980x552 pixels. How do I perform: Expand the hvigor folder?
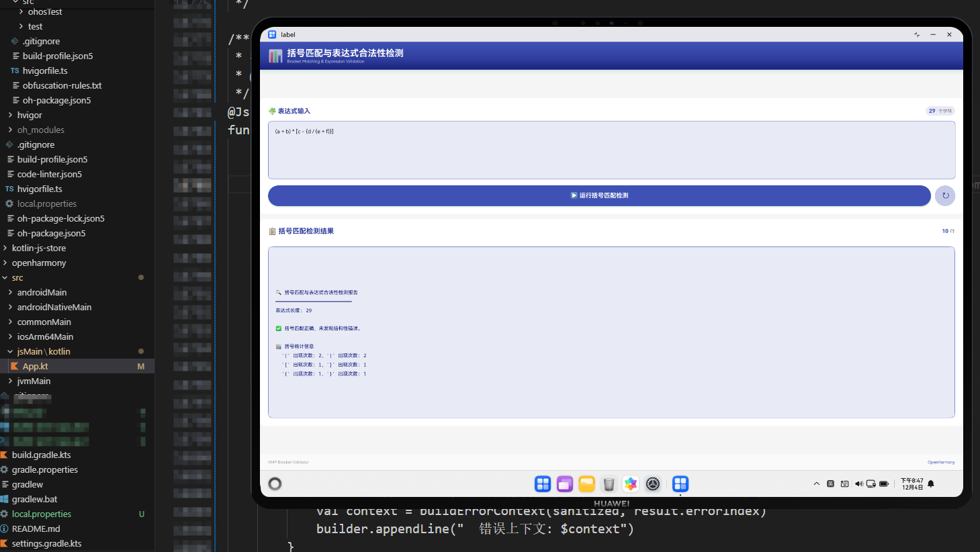(x=30, y=115)
